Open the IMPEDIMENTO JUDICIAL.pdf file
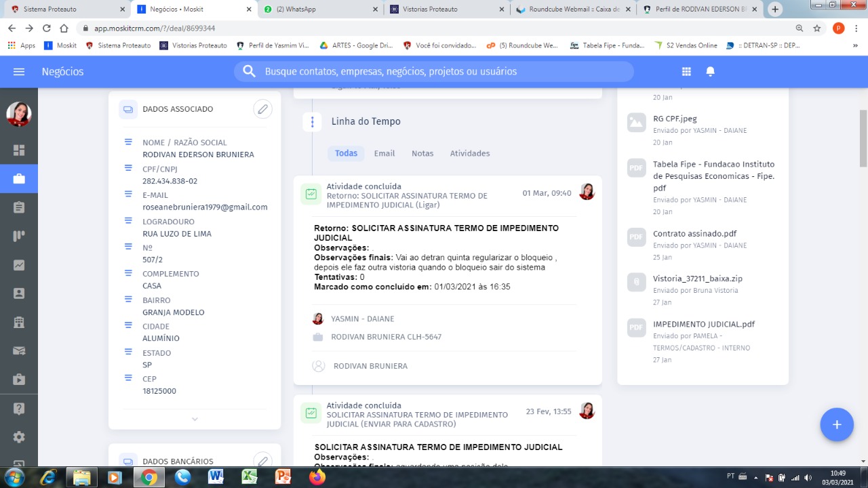Screen dimensions: 868x488 (x=703, y=324)
